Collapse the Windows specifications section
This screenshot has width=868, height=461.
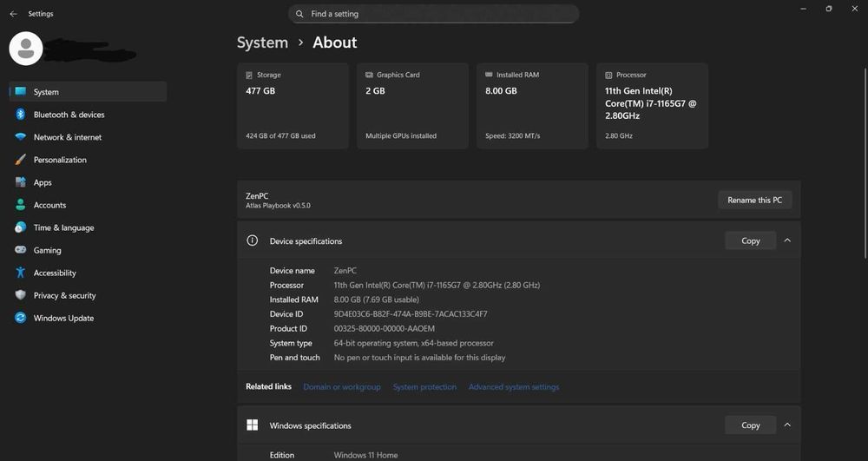click(787, 425)
